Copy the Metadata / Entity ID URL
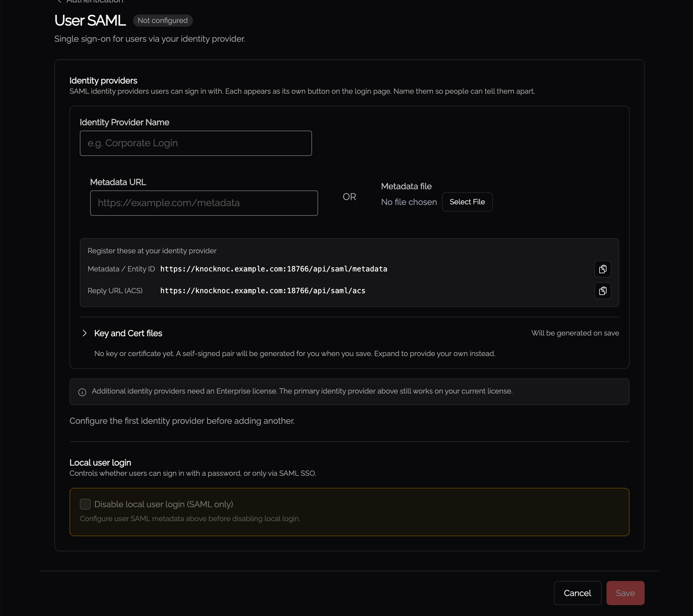693x616 pixels. pyautogui.click(x=603, y=269)
